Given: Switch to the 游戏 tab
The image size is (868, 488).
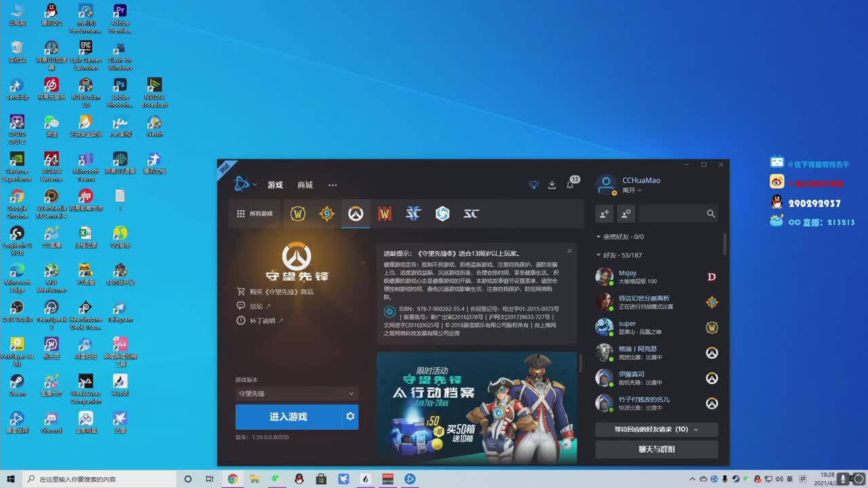Looking at the screenshot, I should coord(275,185).
